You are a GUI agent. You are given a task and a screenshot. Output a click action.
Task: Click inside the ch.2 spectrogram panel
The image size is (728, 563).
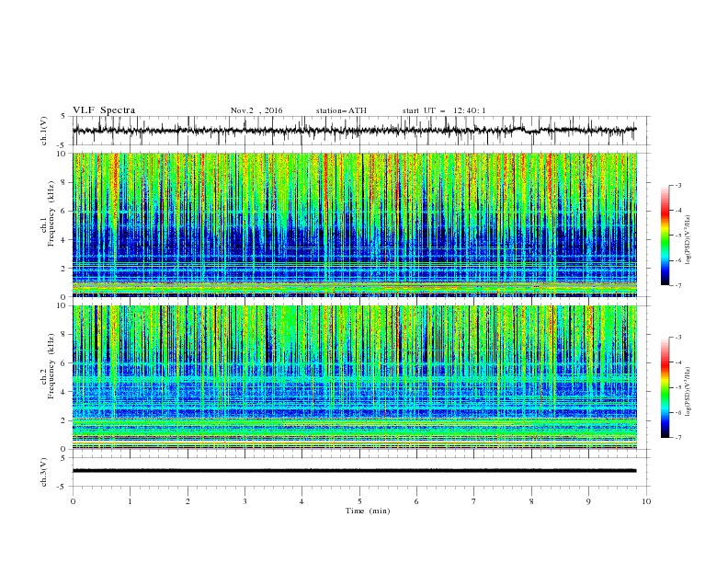[x=355, y=377]
